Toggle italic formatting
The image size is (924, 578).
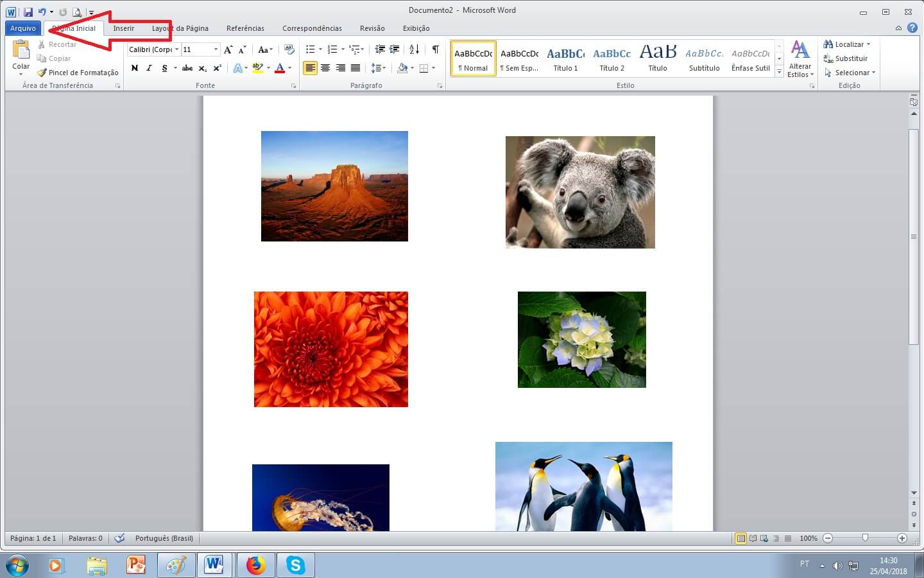[x=150, y=68]
